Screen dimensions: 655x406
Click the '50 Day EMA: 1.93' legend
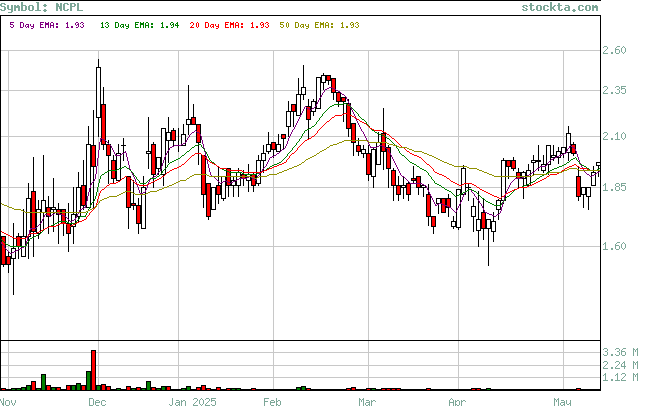320,25
